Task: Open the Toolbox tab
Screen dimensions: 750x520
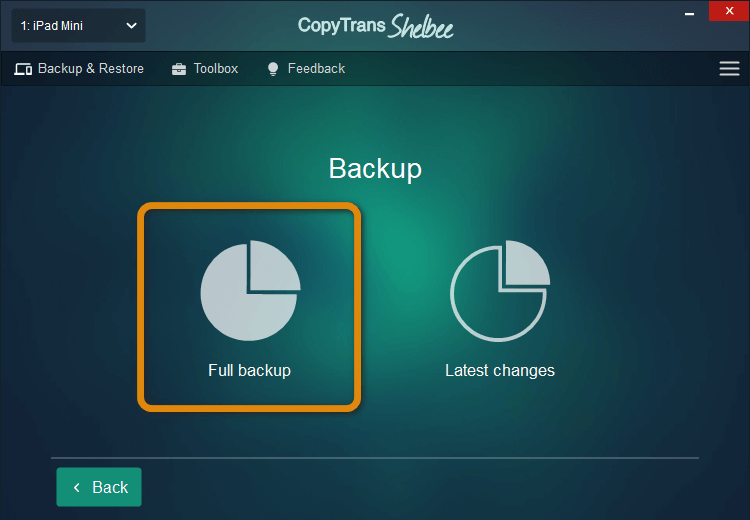Action: pyautogui.click(x=205, y=69)
